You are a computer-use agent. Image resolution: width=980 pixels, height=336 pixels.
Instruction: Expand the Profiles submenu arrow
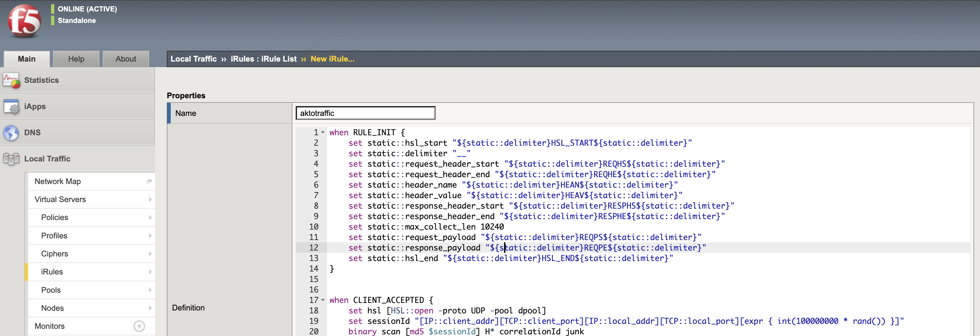pos(150,236)
